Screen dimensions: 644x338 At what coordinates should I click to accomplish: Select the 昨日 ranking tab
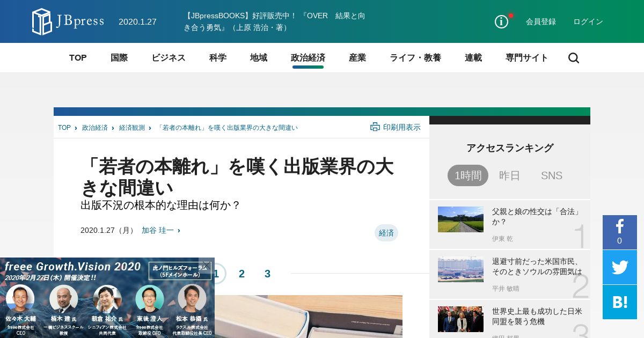510,175
